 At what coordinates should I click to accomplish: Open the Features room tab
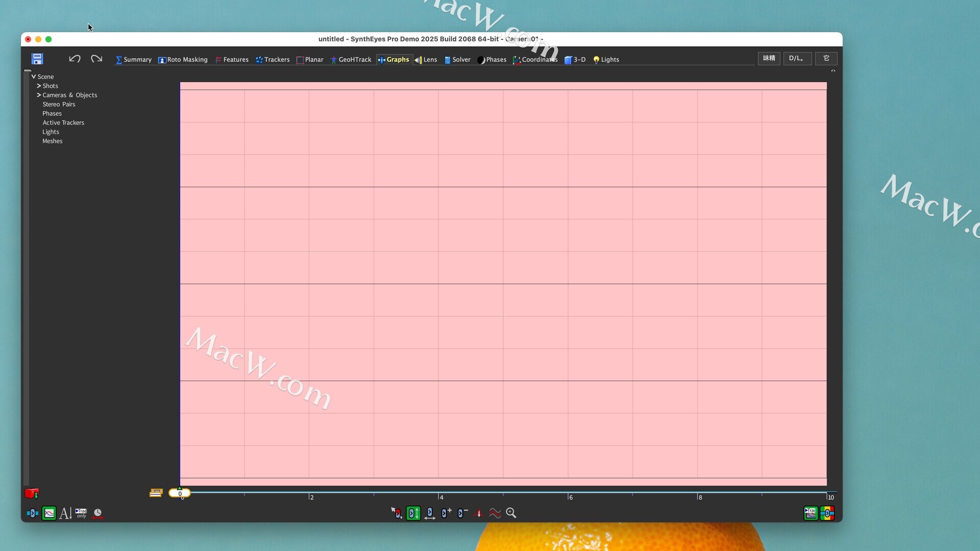pos(232,60)
